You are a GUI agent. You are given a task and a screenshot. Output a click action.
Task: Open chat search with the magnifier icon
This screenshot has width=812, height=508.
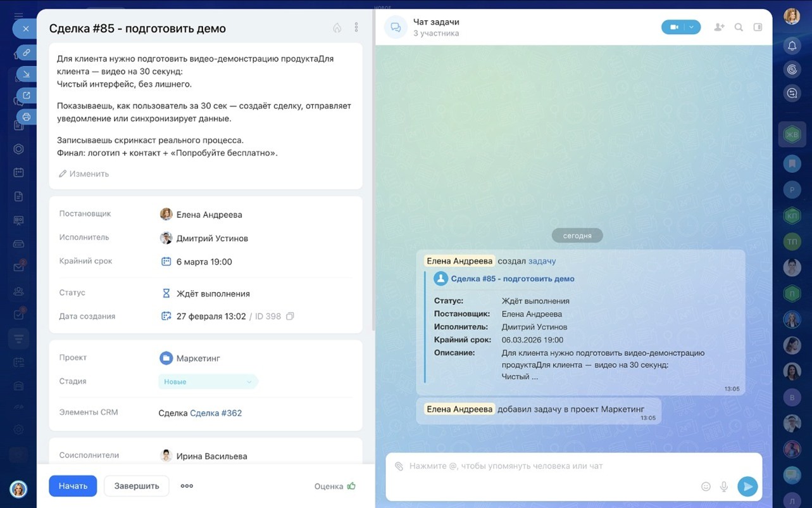pyautogui.click(x=738, y=27)
